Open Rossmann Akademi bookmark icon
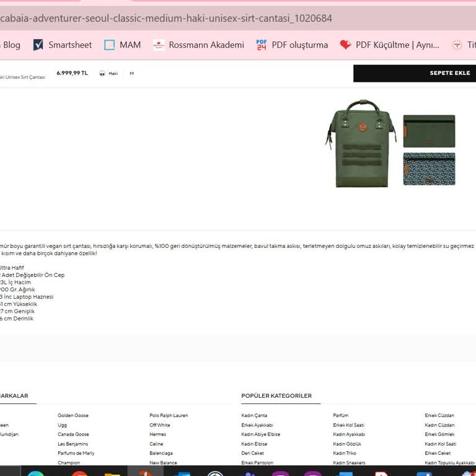The height and width of the screenshot is (476, 476). point(159,45)
